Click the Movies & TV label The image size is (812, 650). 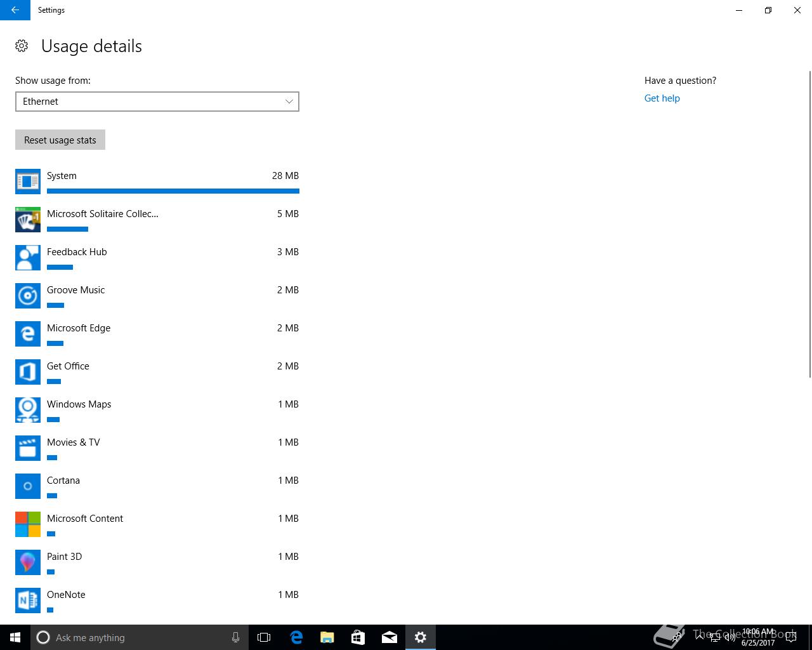tap(73, 442)
